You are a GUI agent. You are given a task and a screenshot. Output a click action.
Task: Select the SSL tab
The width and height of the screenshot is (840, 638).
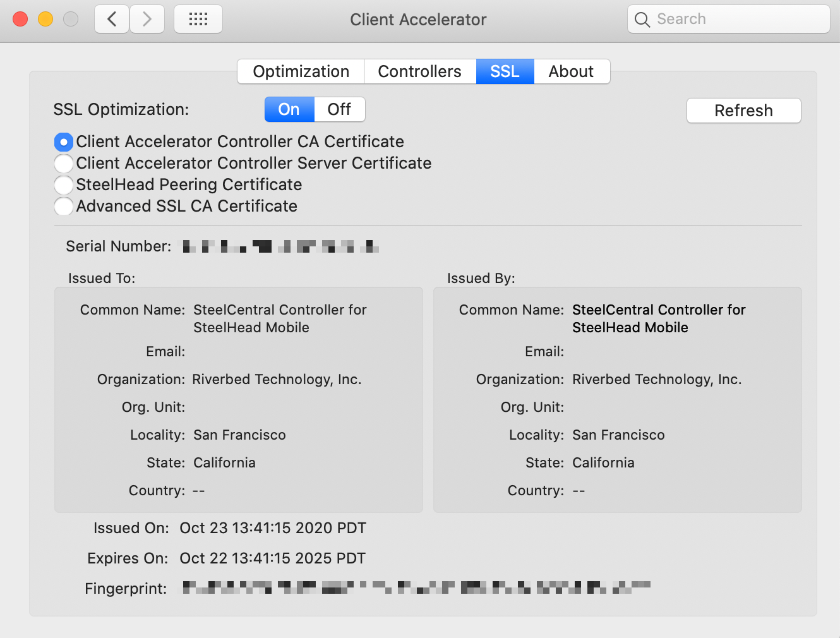click(505, 71)
